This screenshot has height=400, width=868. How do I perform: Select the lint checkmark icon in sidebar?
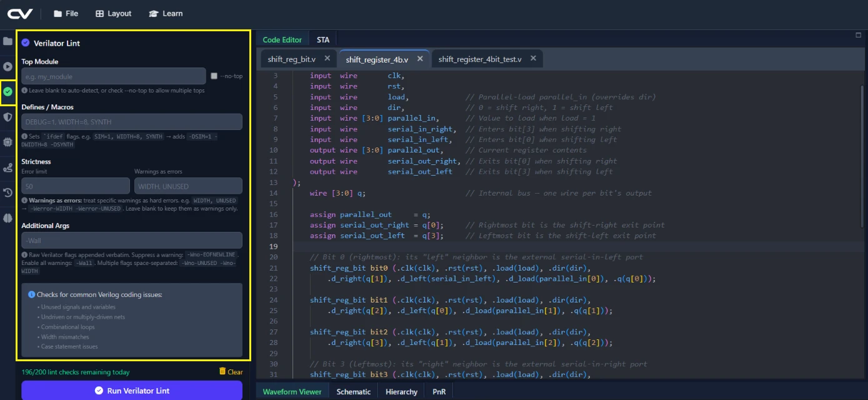(7, 91)
